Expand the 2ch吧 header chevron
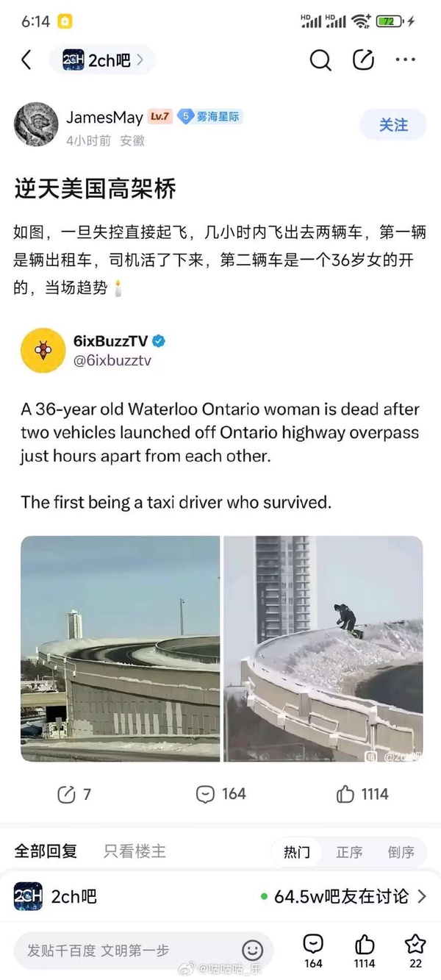Viewport: 441px width, 980px height. [140, 60]
